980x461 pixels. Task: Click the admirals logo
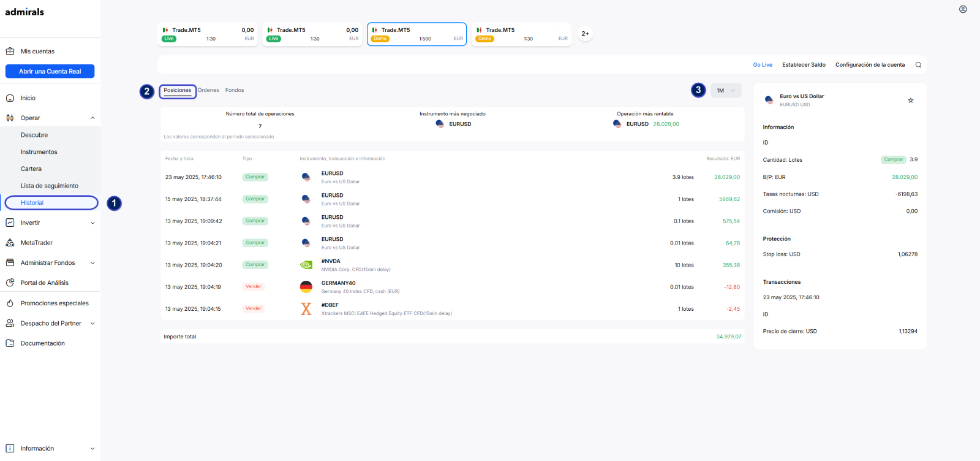[24, 12]
